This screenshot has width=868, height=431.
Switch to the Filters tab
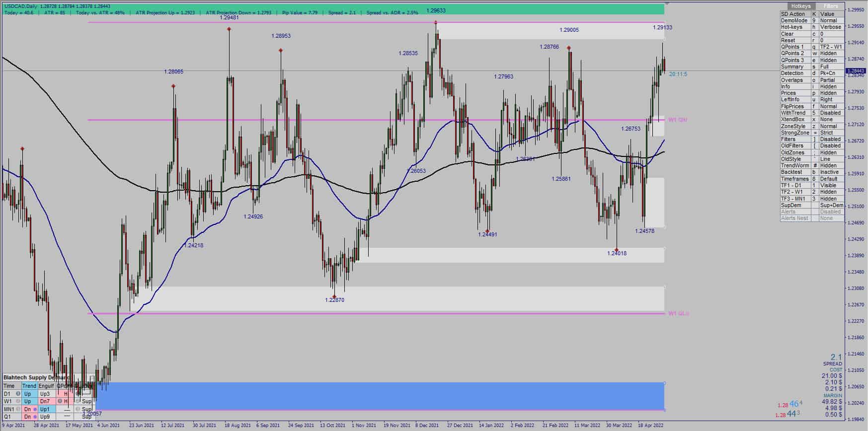830,6
